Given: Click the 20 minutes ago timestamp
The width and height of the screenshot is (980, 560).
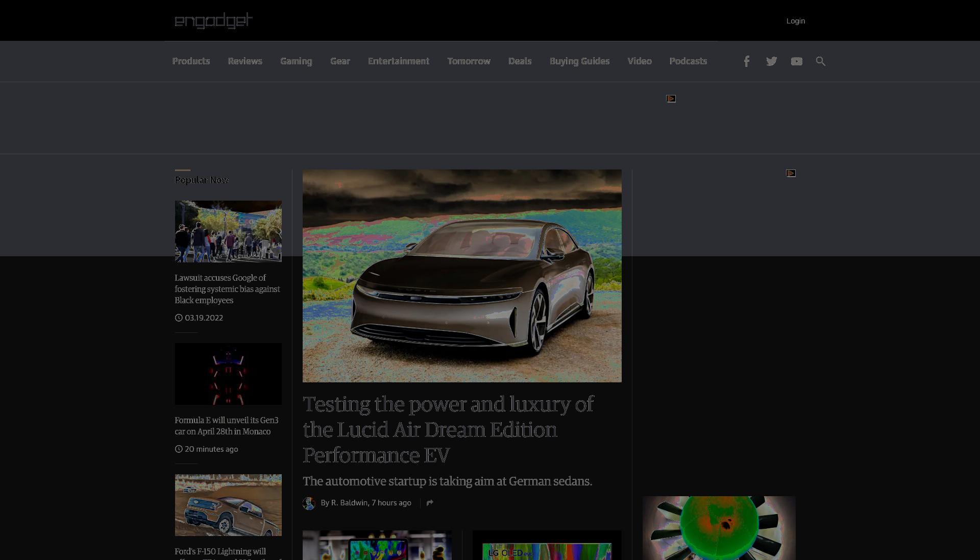Looking at the screenshot, I should 211,449.
